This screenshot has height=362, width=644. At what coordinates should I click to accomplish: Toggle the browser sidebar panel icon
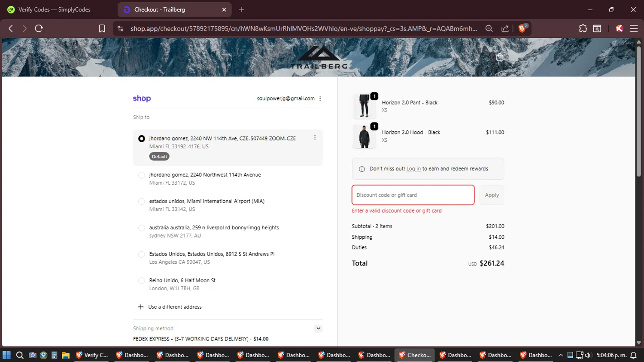597,28
